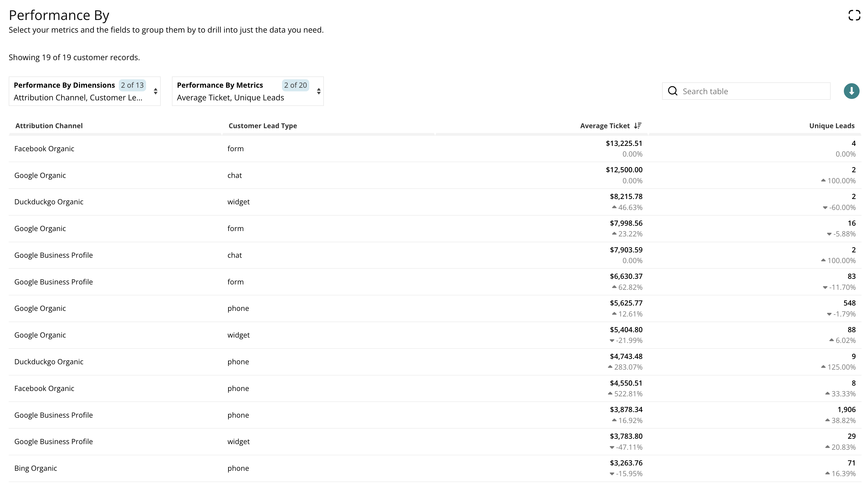Click the teal download table button
Viewport: 868px width, 484px height.
tap(851, 91)
